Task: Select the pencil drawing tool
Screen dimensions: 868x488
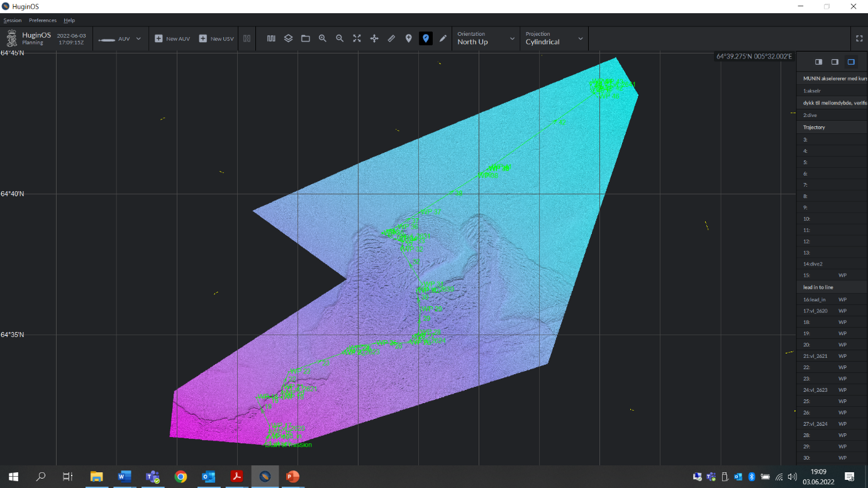Action: [443, 38]
